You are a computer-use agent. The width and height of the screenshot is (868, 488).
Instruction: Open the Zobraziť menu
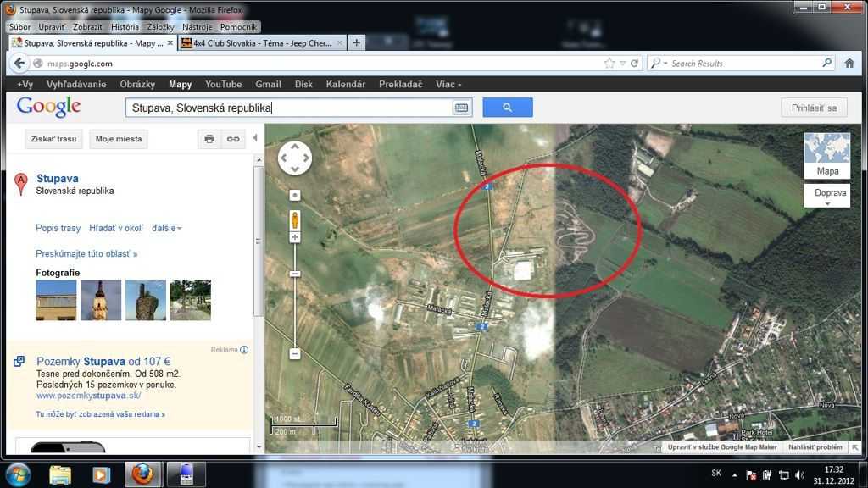point(87,26)
